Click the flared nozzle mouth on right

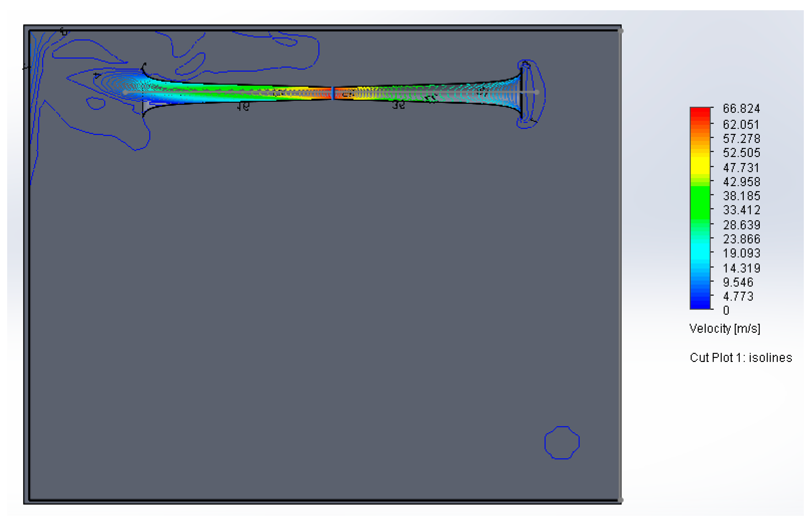point(522,92)
